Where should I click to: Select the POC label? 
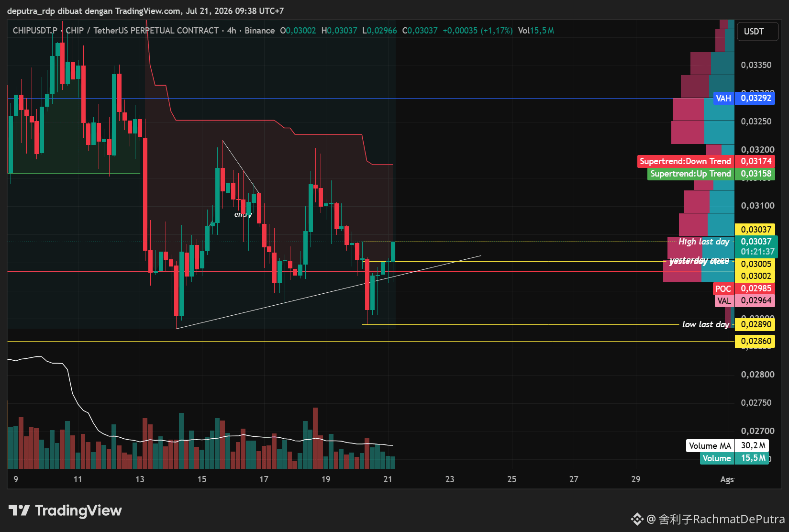click(x=723, y=288)
